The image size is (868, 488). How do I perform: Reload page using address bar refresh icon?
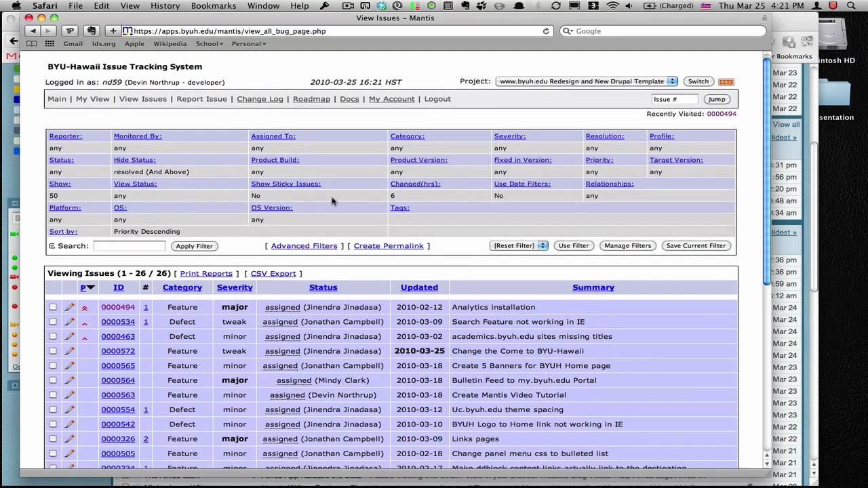coord(546,31)
